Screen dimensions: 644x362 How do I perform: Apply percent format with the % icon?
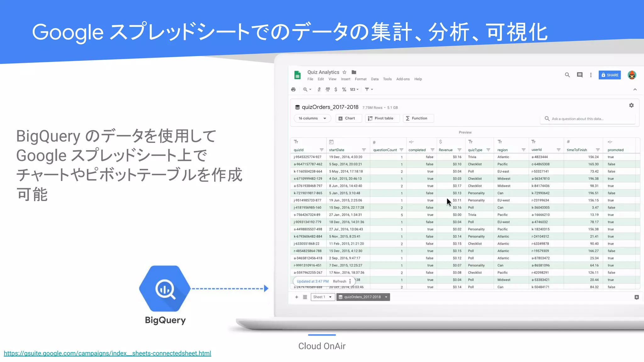(344, 89)
